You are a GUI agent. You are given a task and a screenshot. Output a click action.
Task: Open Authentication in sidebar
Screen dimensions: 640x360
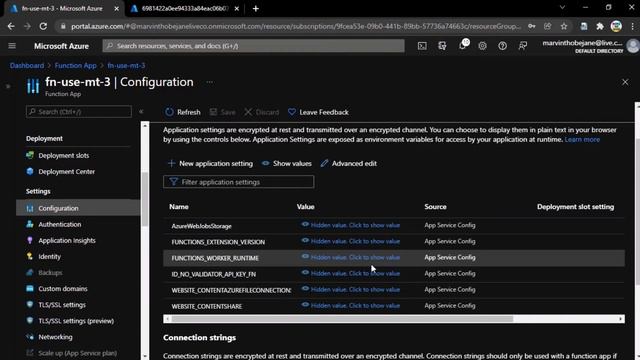(60, 224)
